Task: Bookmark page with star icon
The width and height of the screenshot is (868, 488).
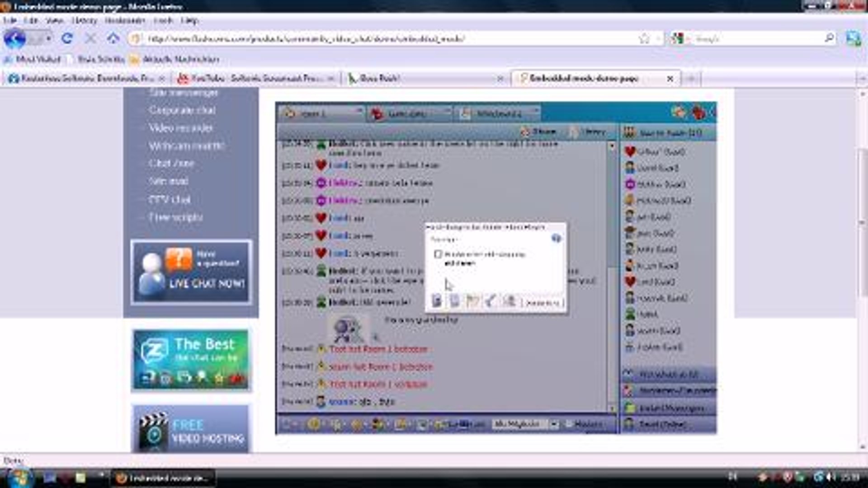Action: click(644, 38)
